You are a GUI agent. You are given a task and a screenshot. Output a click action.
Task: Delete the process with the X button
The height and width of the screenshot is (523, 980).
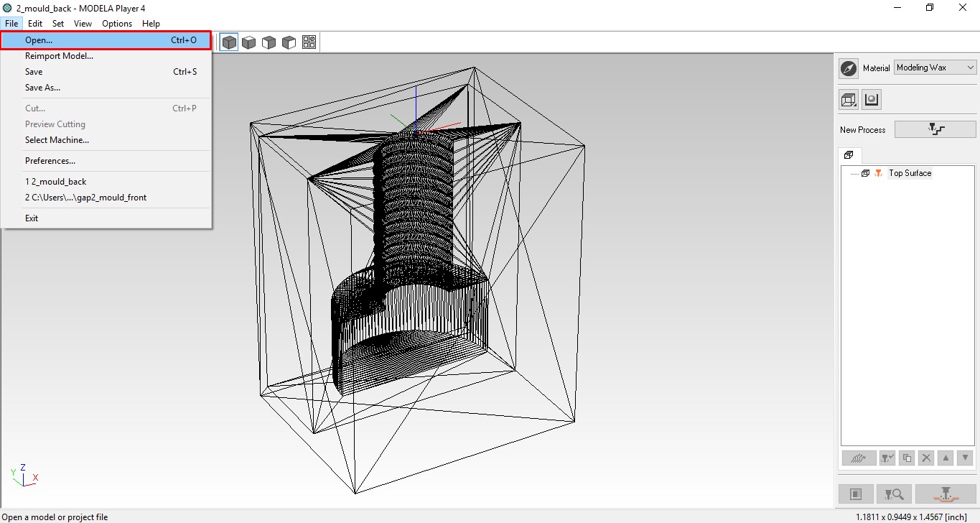coord(926,458)
